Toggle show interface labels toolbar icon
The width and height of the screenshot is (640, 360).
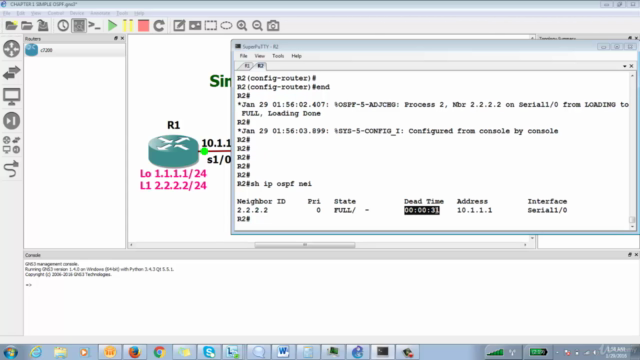point(79,26)
